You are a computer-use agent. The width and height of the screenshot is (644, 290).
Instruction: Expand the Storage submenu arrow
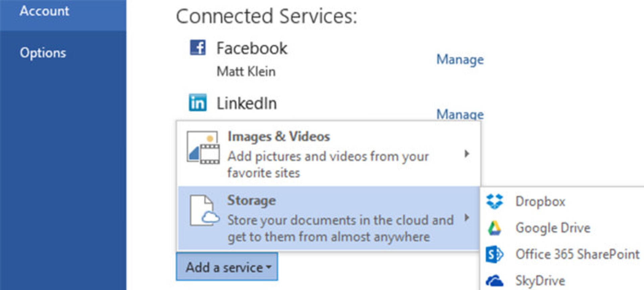click(468, 217)
